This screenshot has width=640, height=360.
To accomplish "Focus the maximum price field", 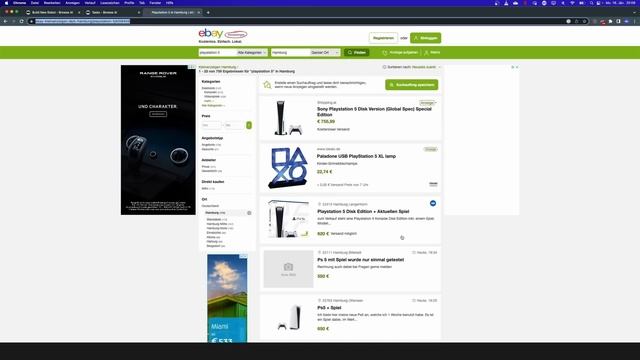I will pos(235,125).
